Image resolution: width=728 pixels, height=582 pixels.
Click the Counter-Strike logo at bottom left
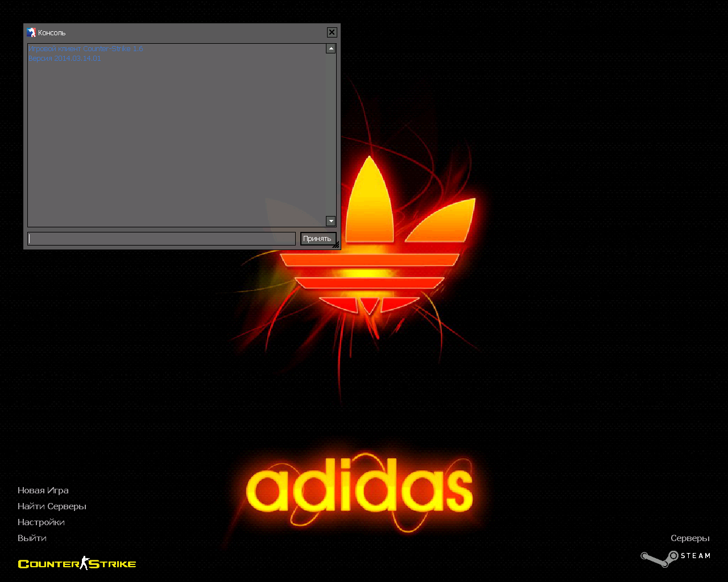(x=77, y=563)
